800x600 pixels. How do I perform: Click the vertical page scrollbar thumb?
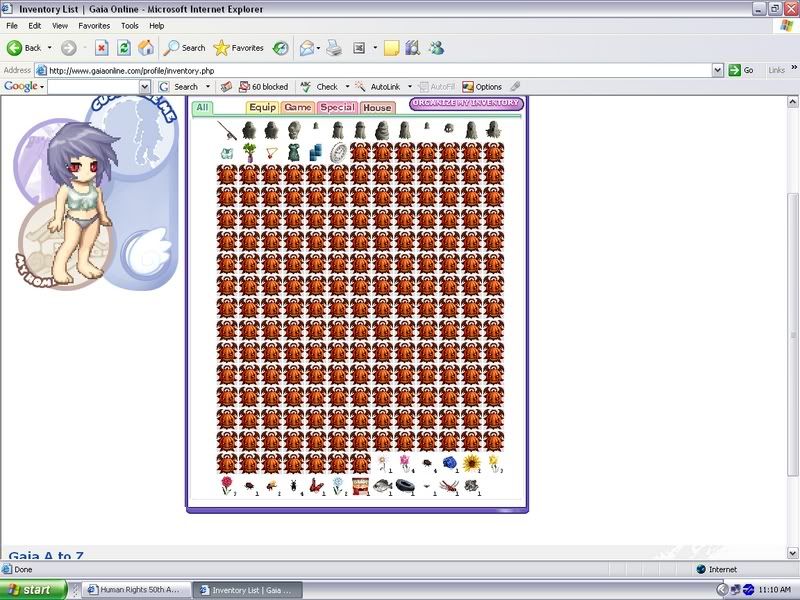click(792, 335)
